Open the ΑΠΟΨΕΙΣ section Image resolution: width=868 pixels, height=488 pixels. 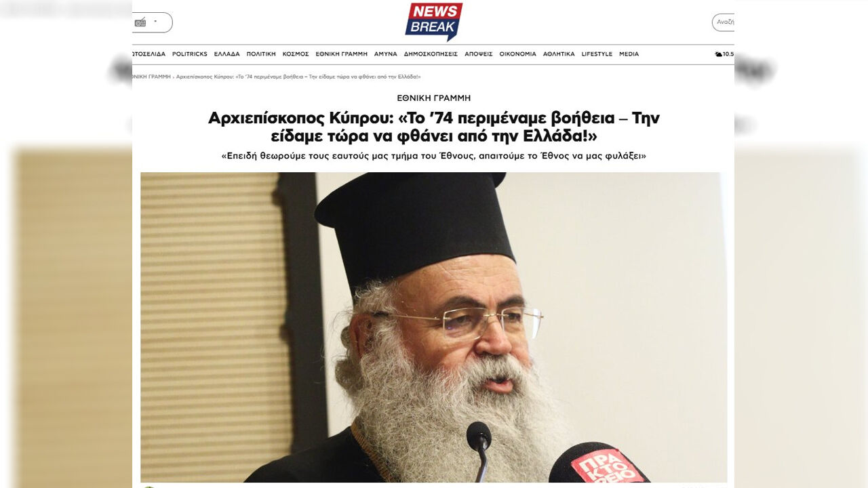point(479,54)
